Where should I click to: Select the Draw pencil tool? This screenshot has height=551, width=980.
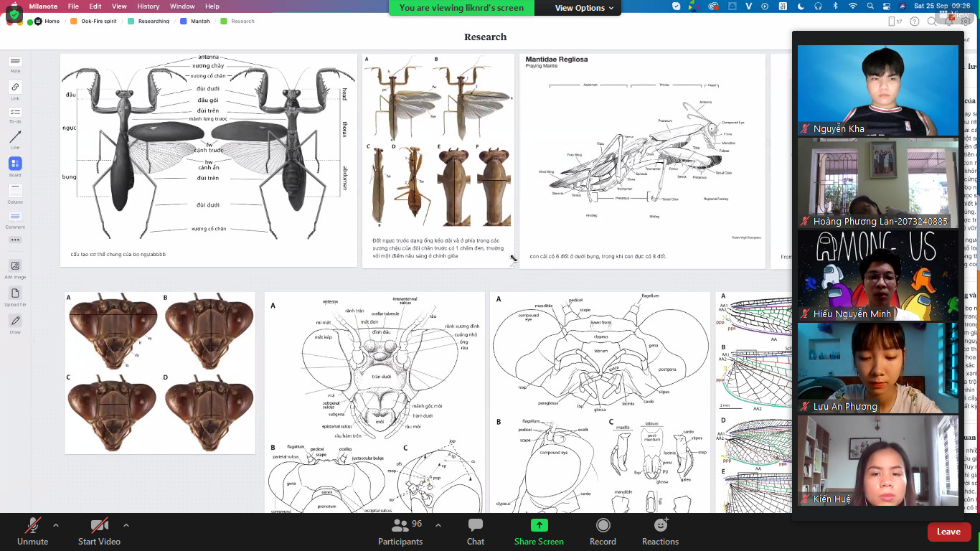point(15,321)
